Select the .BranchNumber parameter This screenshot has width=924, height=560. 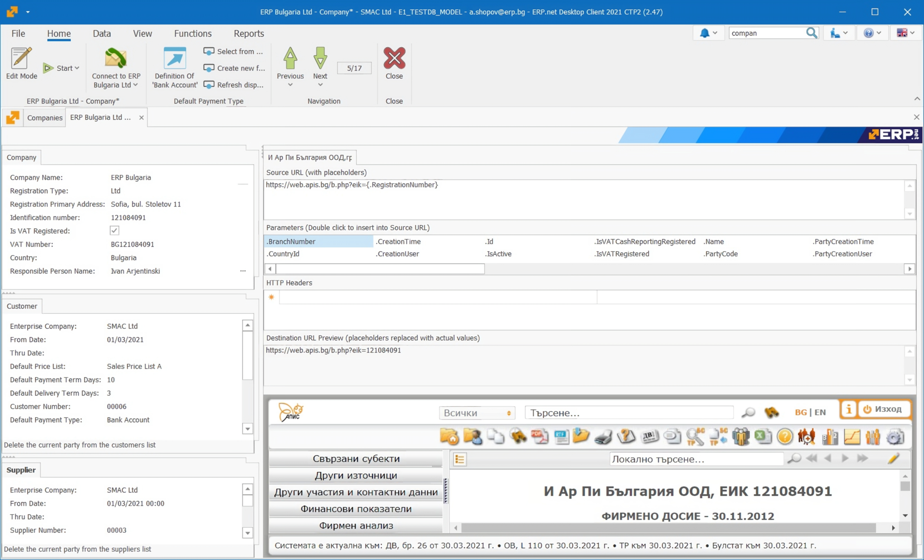click(x=290, y=241)
